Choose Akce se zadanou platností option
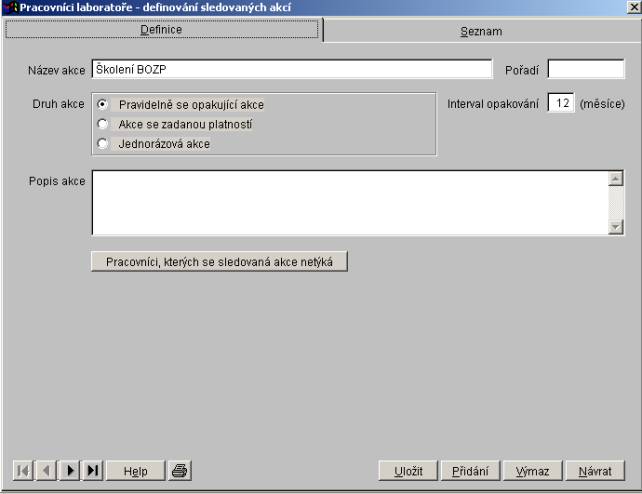This screenshot has width=642, height=494. pos(102,124)
